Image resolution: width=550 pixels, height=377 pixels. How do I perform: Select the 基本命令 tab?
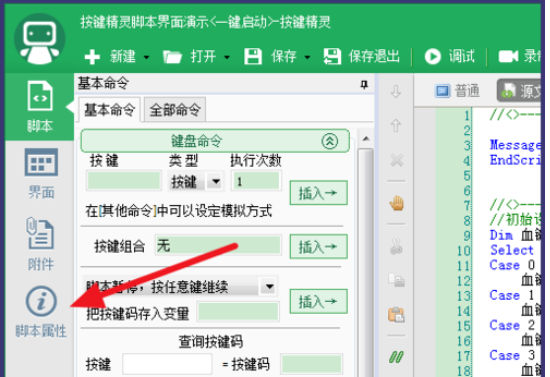click(x=109, y=110)
